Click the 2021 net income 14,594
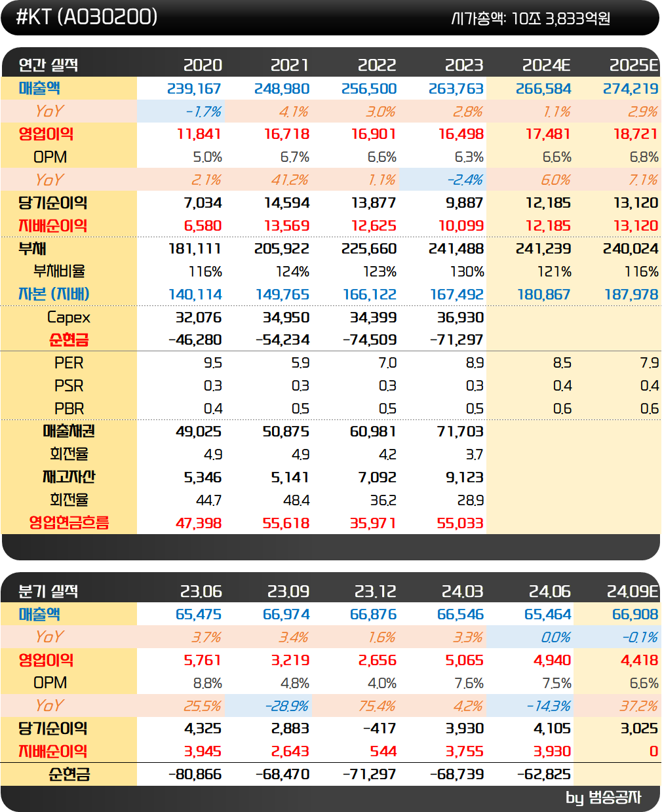The image size is (662, 812). tap(286, 203)
